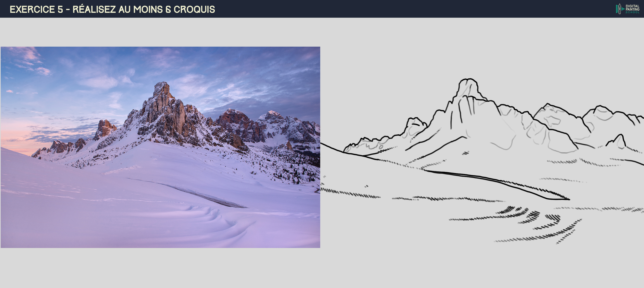Image resolution: width=644 pixels, height=288 pixels.
Task: Click the long diagonal road line in the sketch
Action: [497, 185]
